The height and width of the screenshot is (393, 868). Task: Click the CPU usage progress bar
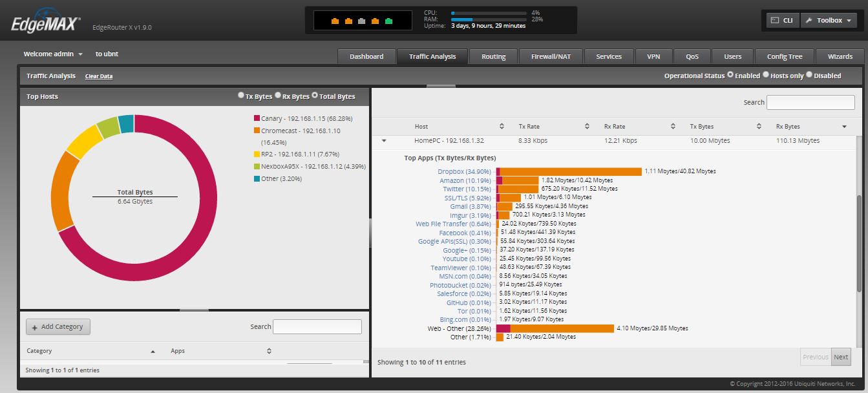pyautogui.click(x=489, y=13)
